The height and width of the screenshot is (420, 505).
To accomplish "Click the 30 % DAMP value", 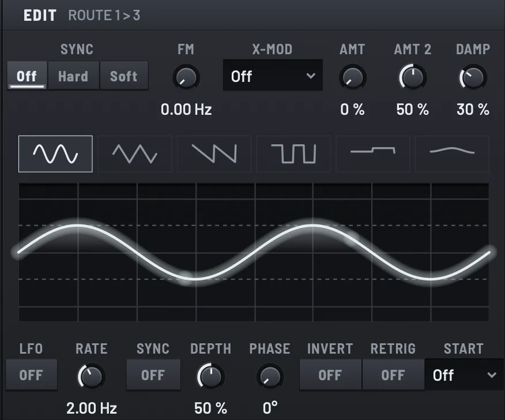I will tap(473, 110).
